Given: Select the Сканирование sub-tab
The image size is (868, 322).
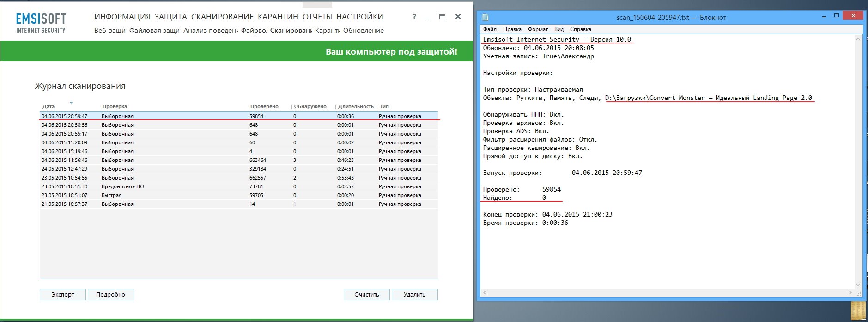Looking at the screenshot, I should click(291, 31).
